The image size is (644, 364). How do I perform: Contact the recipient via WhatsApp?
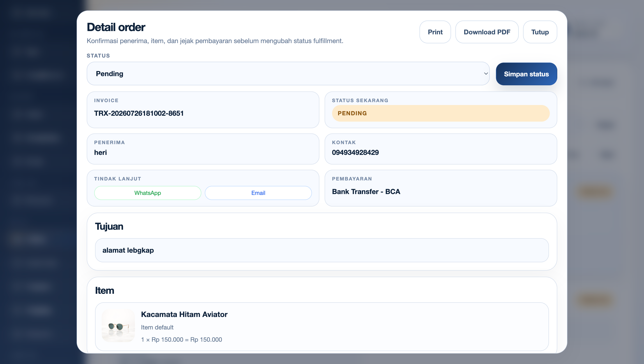[147, 193]
